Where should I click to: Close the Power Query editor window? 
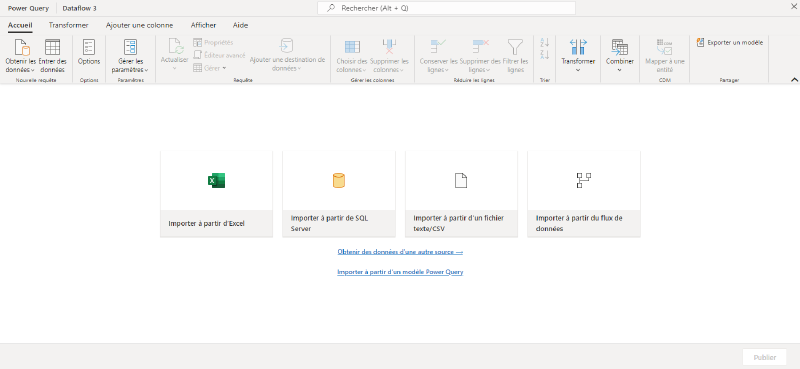coord(793,6)
